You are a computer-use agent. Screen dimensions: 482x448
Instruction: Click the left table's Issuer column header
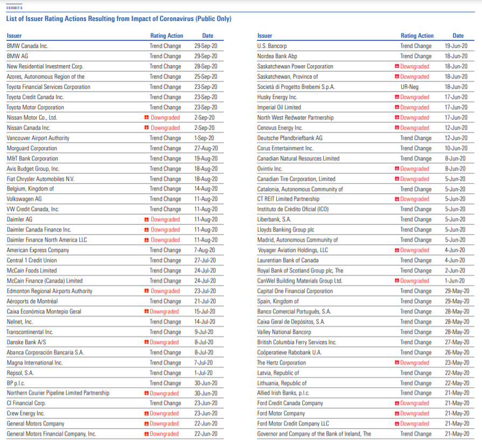14,36
